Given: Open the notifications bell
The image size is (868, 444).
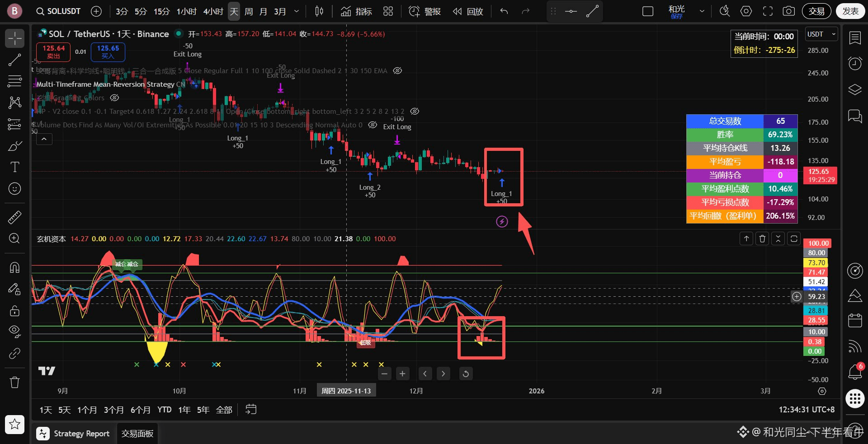Looking at the screenshot, I should click(x=855, y=372).
